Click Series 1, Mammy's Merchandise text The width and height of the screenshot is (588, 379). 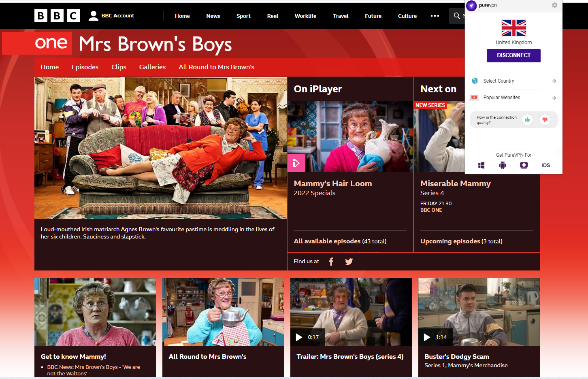pos(466,366)
